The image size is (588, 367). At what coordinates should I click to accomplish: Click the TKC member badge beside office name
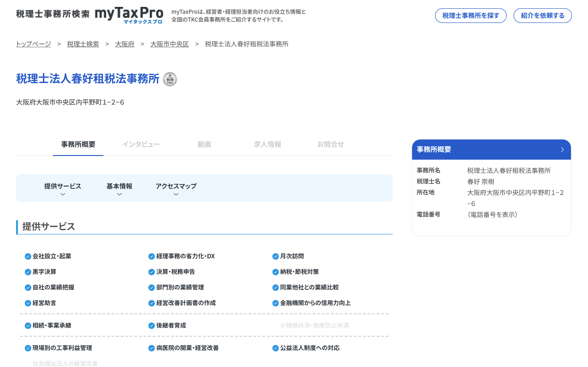(x=170, y=79)
